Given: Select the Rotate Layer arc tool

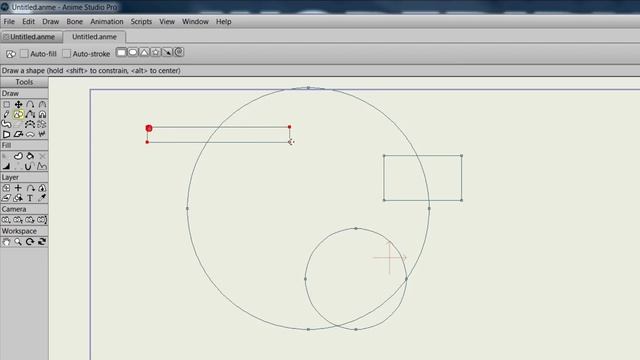Looking at the screenshot, I should (30, 188).
